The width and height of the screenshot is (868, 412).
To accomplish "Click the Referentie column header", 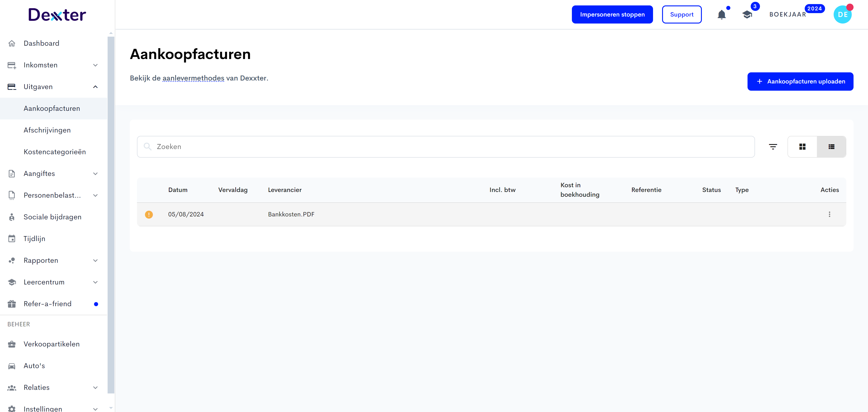I will point(646,190).
